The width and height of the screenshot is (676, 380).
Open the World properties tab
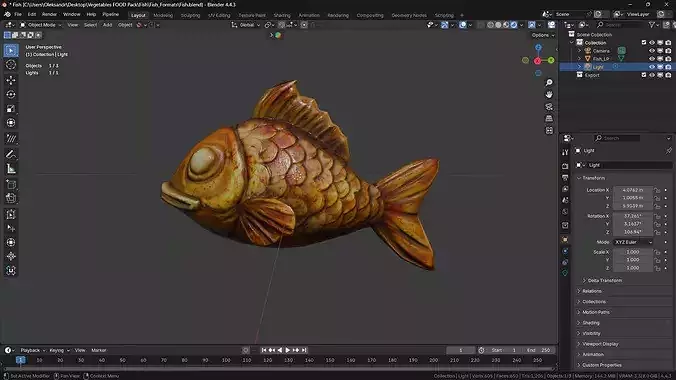(565, 212)
